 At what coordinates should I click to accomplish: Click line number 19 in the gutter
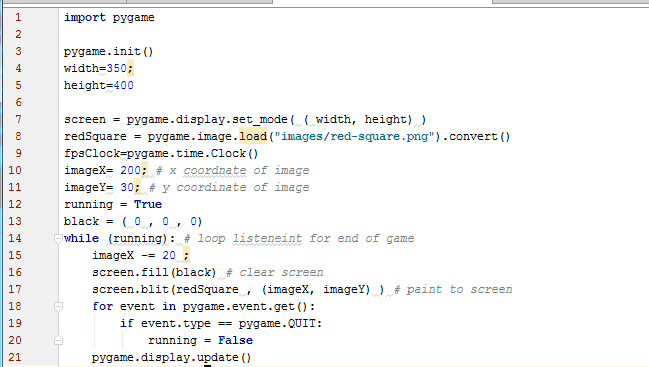pyautogui.click(x=14, y=323)
